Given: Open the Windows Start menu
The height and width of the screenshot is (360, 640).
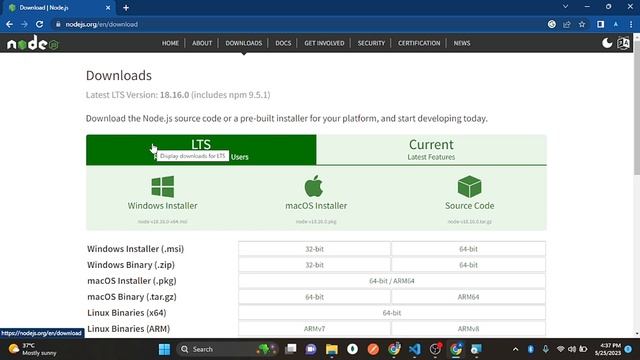Looking at the screenshot, I should (x=164, y=349).
